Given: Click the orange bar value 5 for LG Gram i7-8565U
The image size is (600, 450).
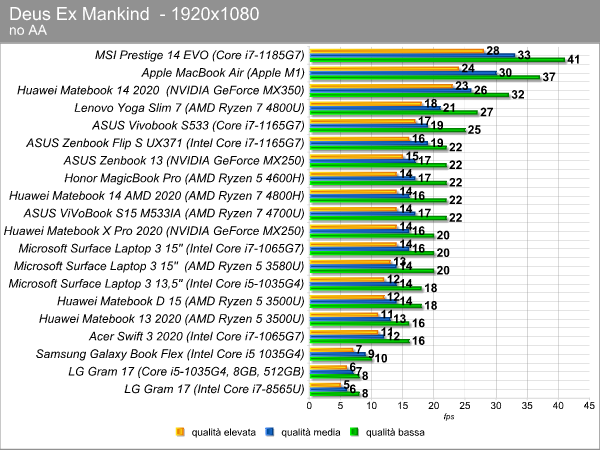Looking at the screenshot, I should click(x=346, y=385).
